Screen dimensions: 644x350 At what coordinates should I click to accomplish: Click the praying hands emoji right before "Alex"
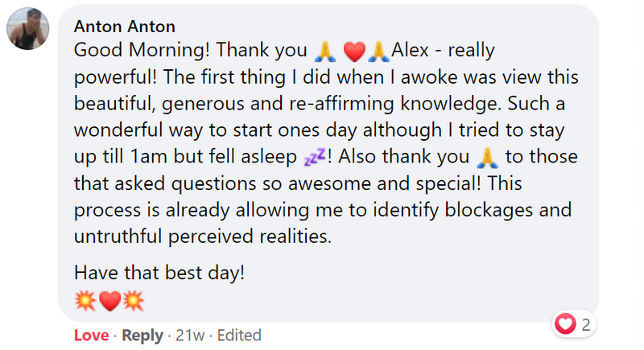click(378, 52)
